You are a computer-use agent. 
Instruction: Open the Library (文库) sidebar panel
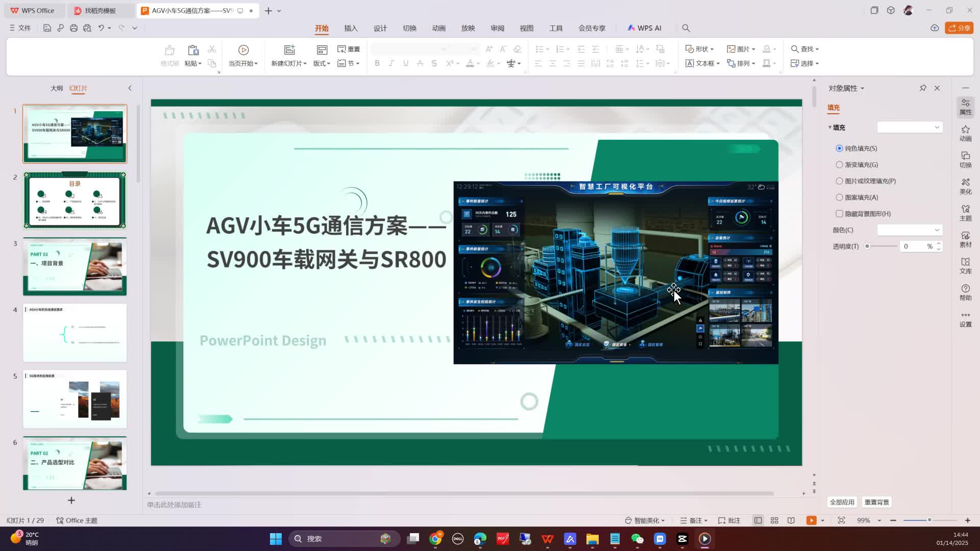click(966, 266)
